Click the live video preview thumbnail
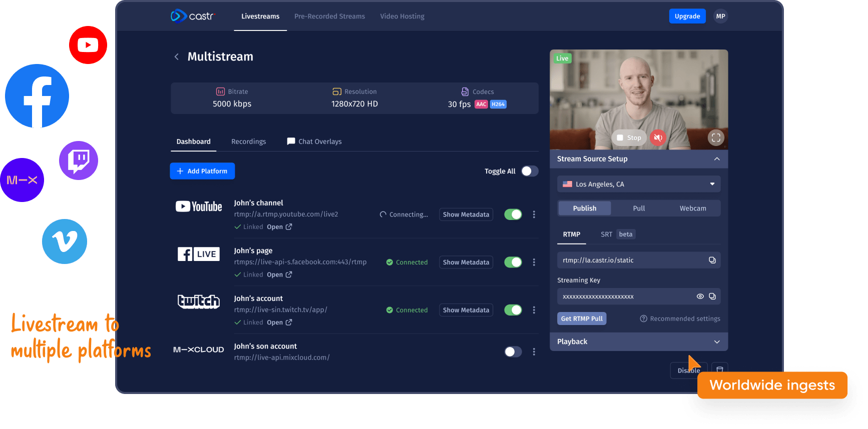The height and width of the screenshot is (429, 868). (x=639, y=99)
